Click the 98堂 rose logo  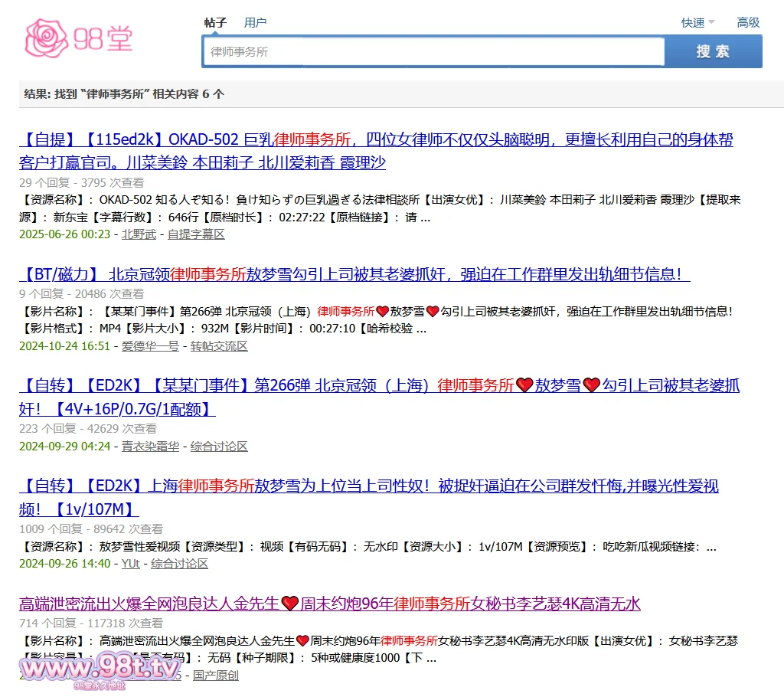pos(79,37)
